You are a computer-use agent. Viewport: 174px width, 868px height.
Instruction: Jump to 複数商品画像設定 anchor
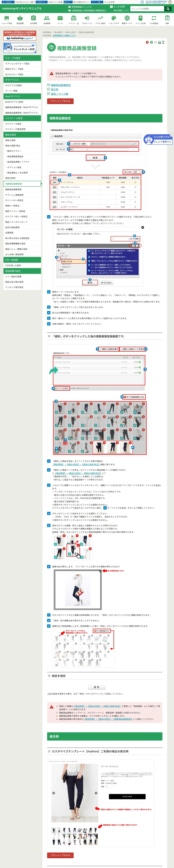[x=61, y=85]
